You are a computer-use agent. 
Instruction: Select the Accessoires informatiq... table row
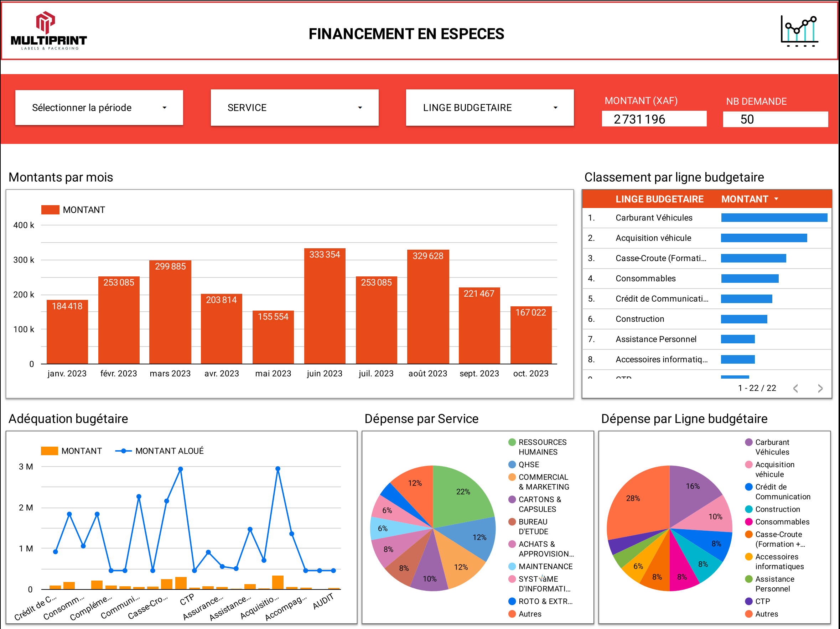click(x=707, y=359)
